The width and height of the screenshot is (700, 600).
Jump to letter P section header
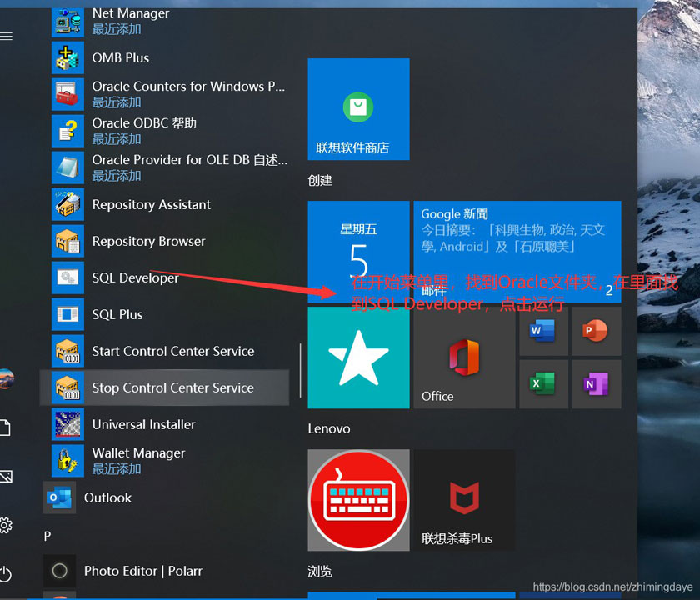pos(47,536)
